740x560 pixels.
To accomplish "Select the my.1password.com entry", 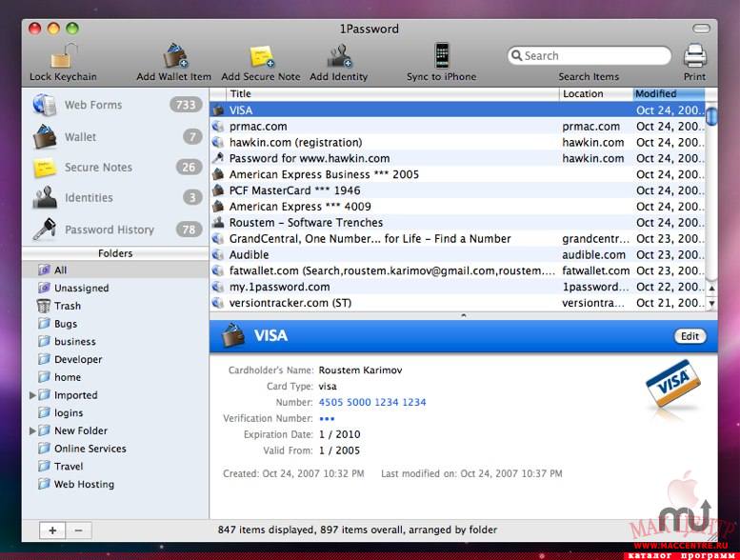I will click(x=457, y=287).
